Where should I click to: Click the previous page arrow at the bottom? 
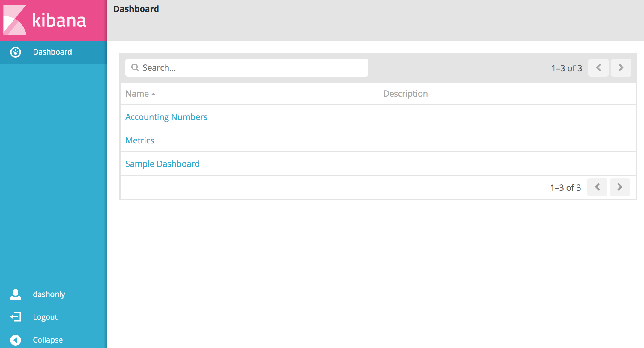click(597, 187)
